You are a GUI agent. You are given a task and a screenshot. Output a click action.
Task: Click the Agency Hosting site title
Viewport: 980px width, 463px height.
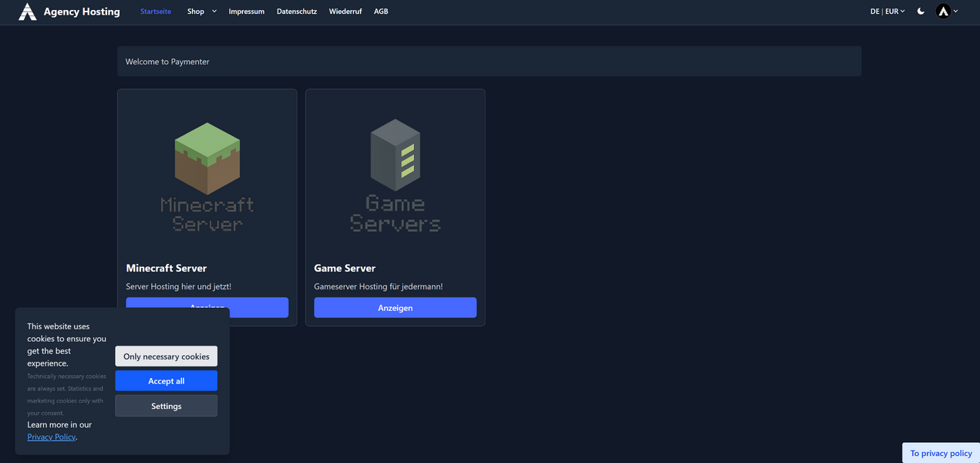click(x=82, y=12)
